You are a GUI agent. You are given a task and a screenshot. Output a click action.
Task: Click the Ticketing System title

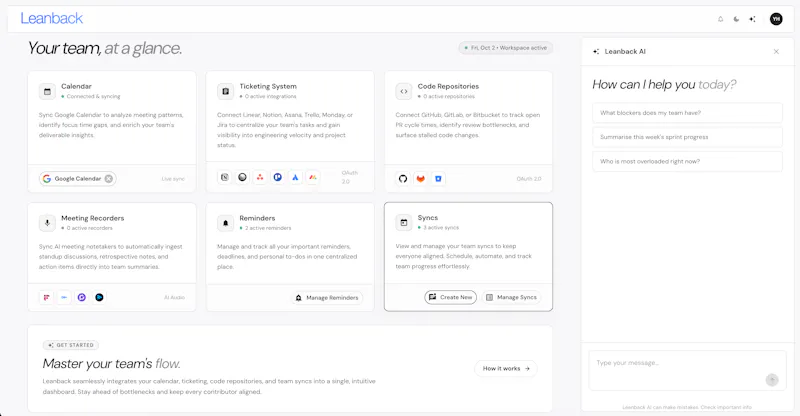268,86
